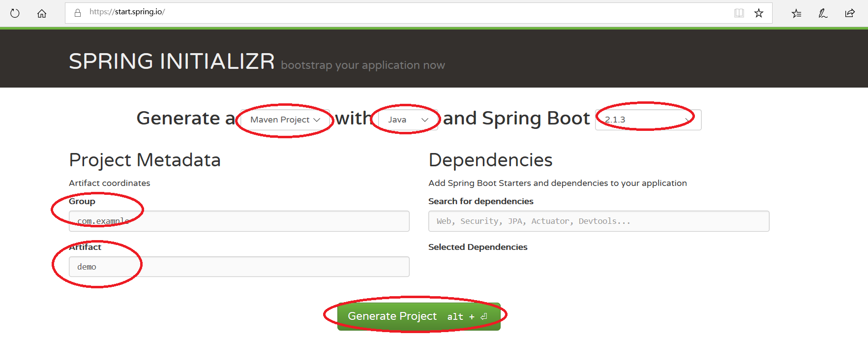Click the start.spring.io address bar URL

click(127, 12)
